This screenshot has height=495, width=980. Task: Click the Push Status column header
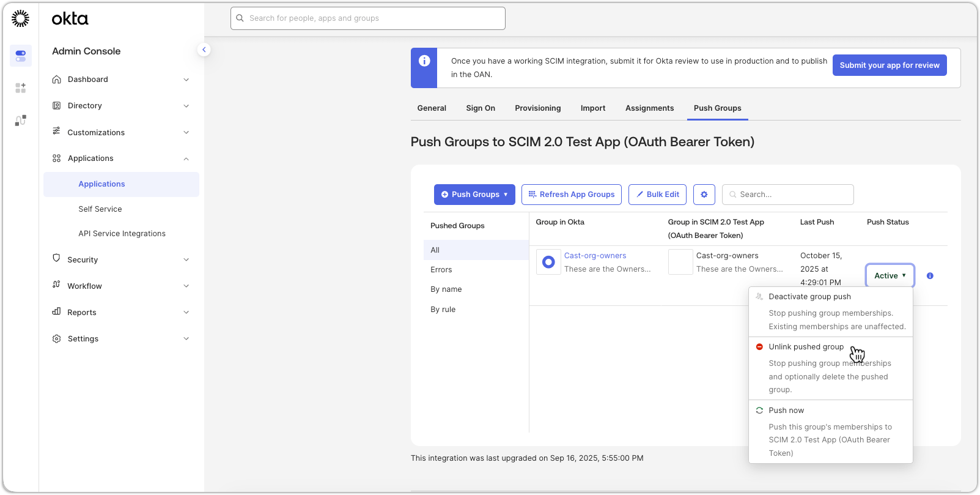[888, 222]
